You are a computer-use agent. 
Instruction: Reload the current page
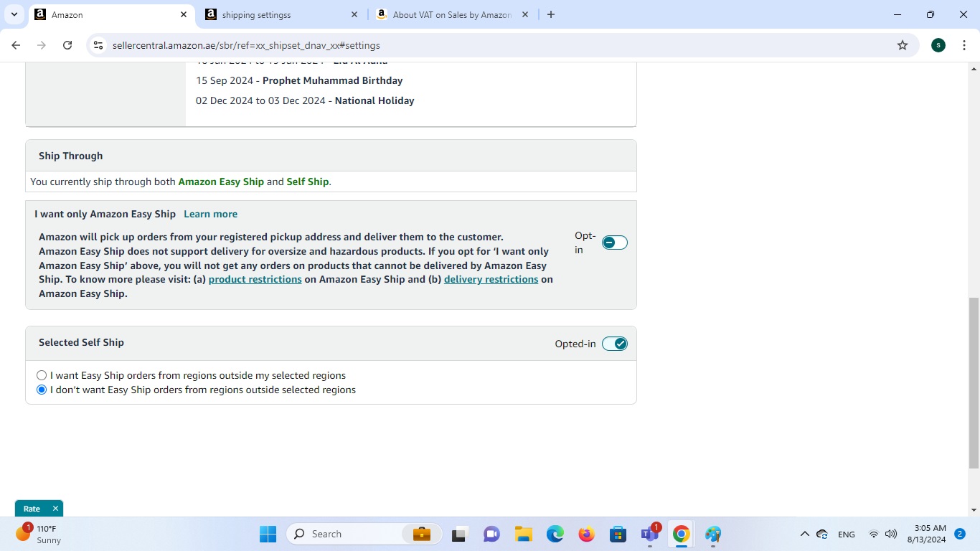[67, 45]
